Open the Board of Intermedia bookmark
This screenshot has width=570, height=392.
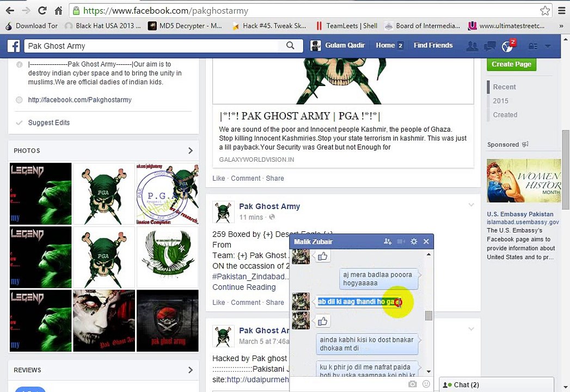pos(422,26)
